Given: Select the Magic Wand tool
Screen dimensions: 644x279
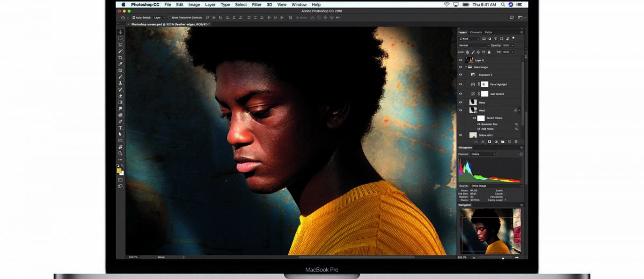Looking at the screenshot, I should pos(120,52).
